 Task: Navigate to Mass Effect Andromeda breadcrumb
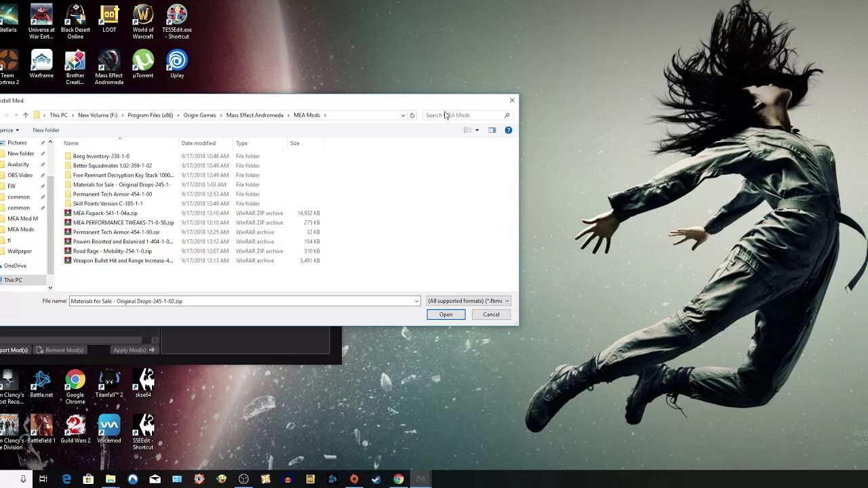click(255, 115)
